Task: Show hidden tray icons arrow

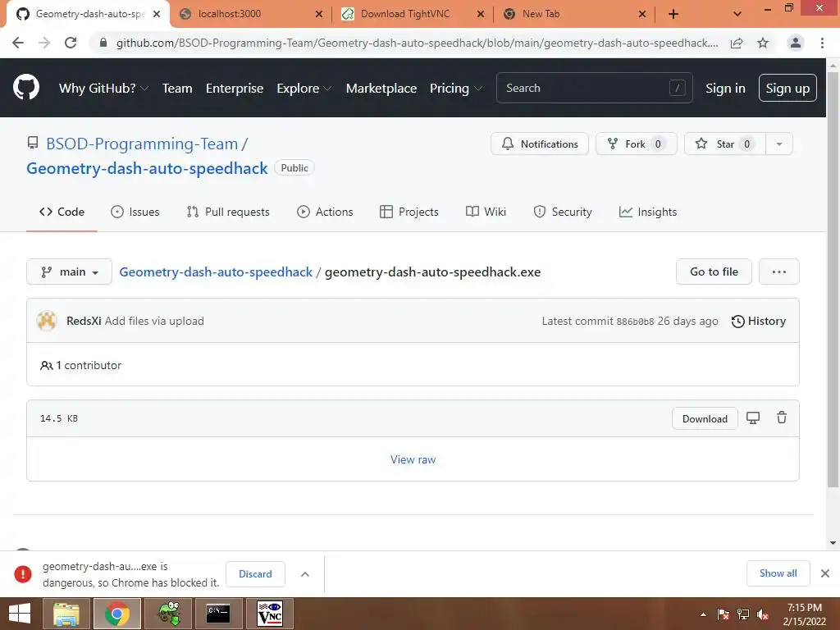Action: (x=703, y=614)
